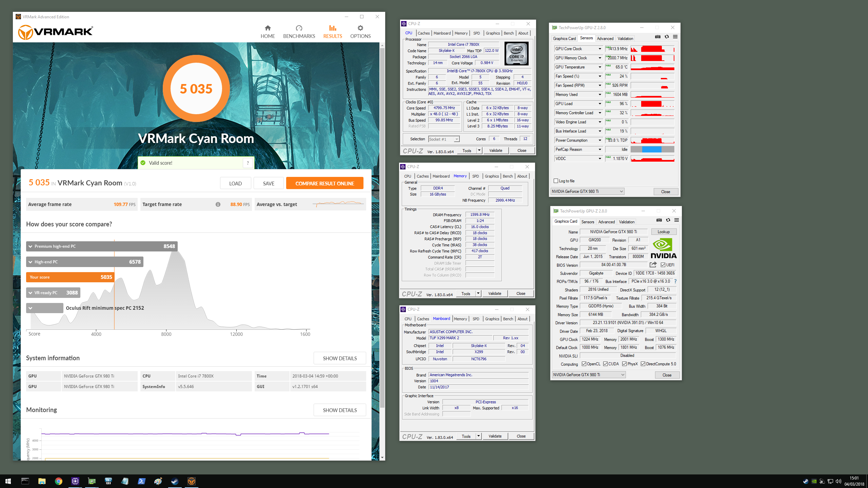Image resolution: width=868 pixels, height=488 pixels.
Task: Show details for Monitoring section
Action: [340, 410]
